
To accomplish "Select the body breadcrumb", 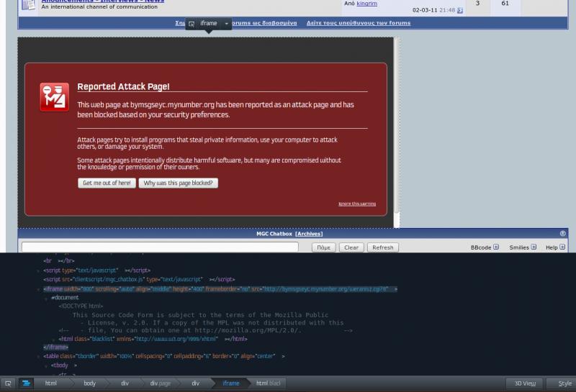I will pos(89,383).
